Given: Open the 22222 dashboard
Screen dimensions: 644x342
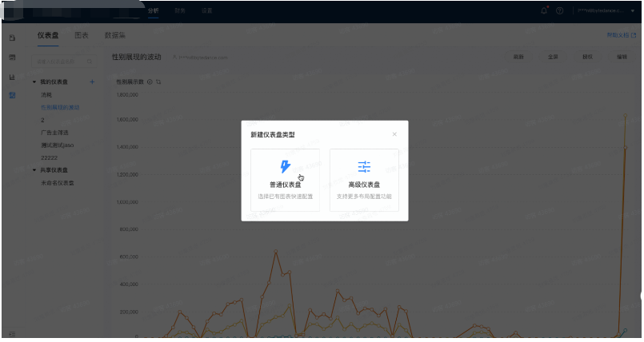Looking at the screenshot, I should [49, 158].
